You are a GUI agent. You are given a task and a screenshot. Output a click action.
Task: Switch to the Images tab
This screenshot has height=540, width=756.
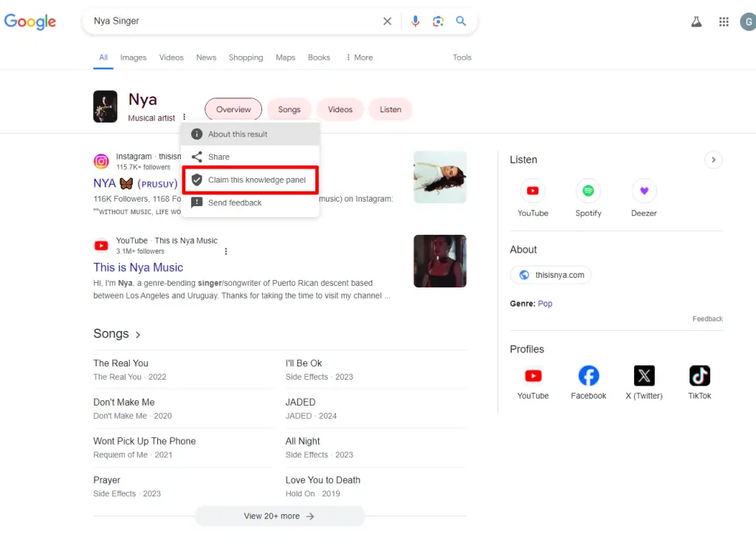click(133, 58)
